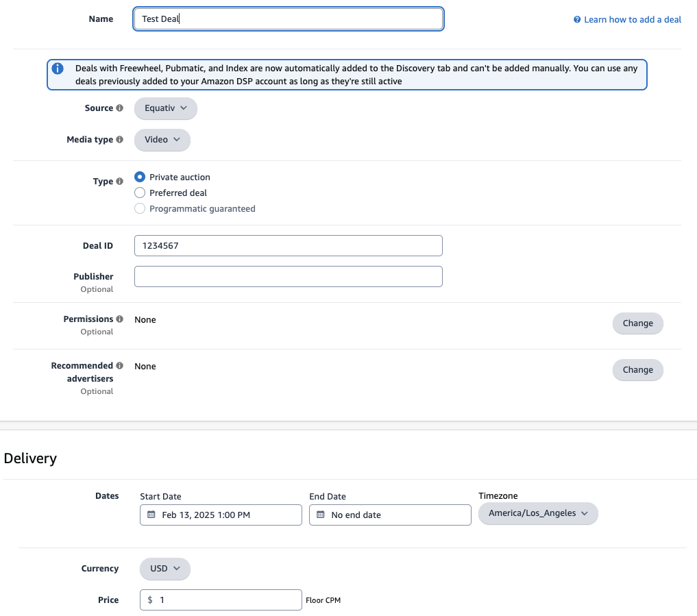Click the calendar icon in the Start Date field

point(151,515)
